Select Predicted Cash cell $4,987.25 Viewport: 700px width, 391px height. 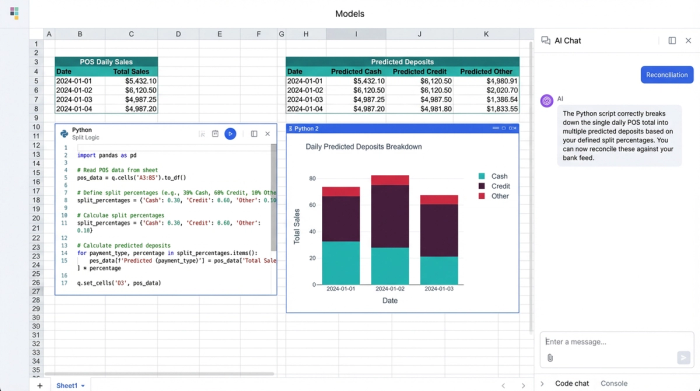[356, 100]
